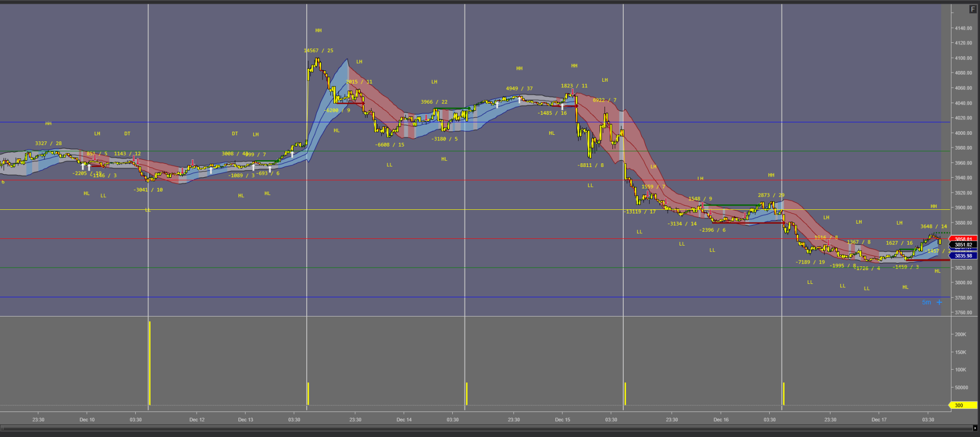Click the swing label -3041 / 10
This screenshot has height=437, width=980.
pos(148,190)
